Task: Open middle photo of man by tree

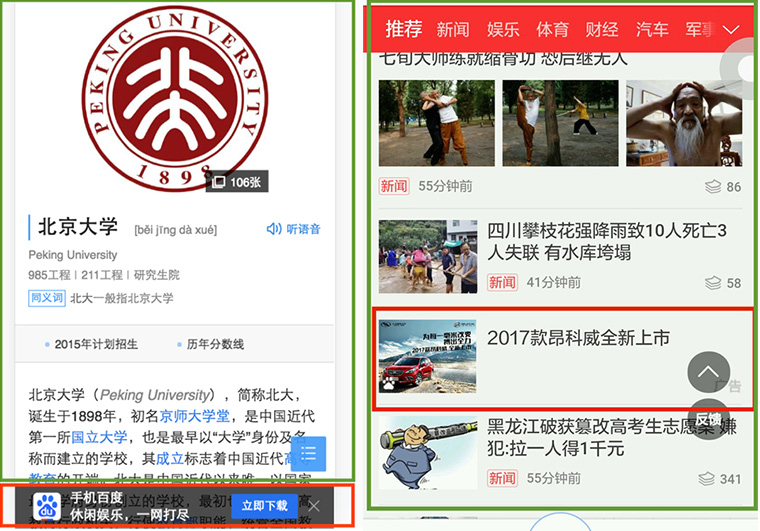Action: 560,123
